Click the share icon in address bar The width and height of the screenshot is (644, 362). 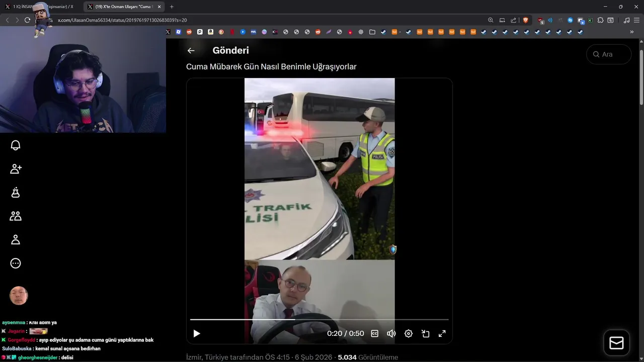pos(514,20)
